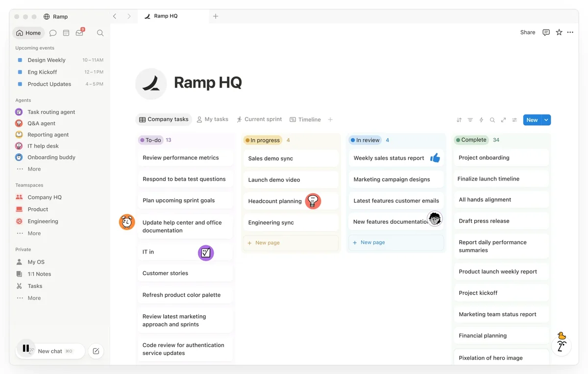Screen dimensions: 588x374
Task: Click the Engineering teamspace gear icon
Action: 19,221
